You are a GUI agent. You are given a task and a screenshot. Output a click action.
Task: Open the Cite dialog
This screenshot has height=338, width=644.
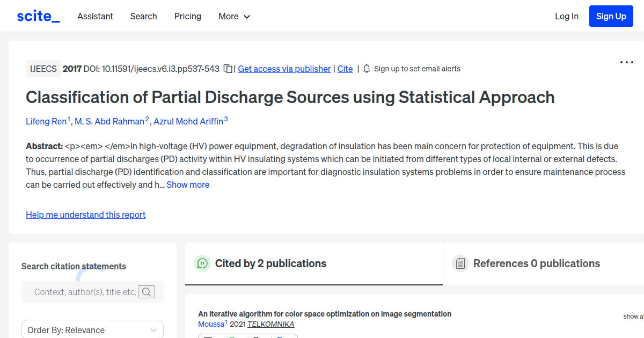click(345, 69)
